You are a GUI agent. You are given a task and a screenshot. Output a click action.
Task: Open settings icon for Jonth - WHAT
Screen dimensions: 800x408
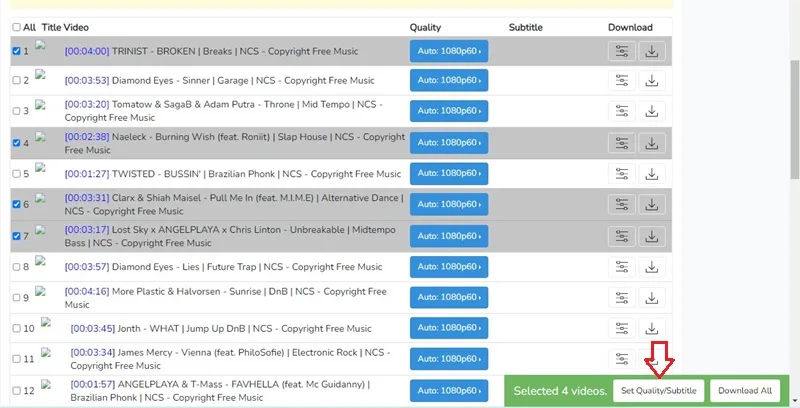pos(621,328)
